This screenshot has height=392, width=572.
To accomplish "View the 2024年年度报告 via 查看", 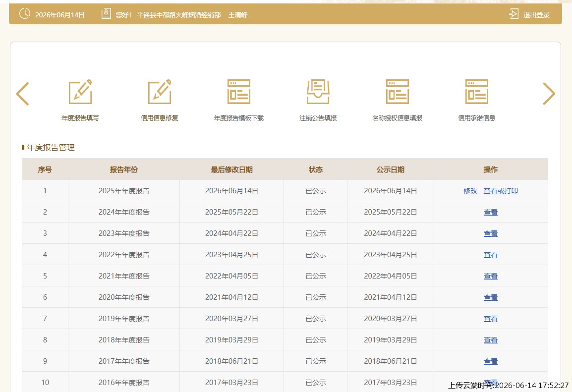I will tap(491, 212).
